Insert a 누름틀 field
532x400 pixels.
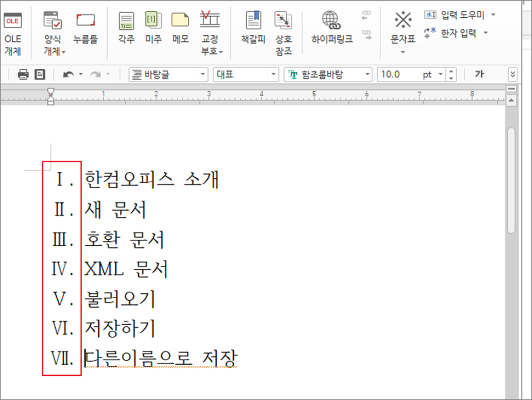tap(85, 28)
